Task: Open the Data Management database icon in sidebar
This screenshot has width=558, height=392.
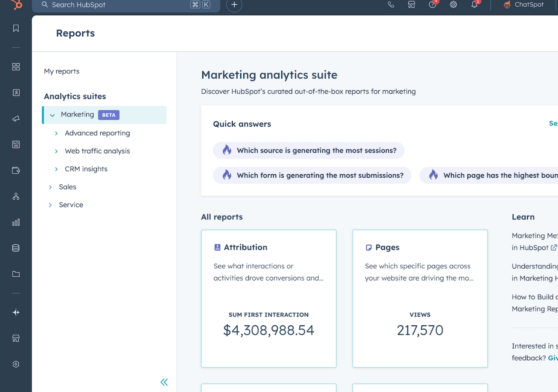Action: (x=16, y=248)
